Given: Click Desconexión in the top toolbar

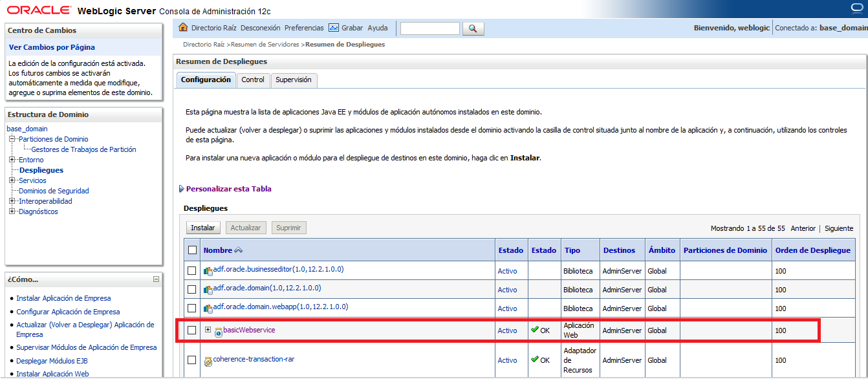Looking at the screenshot, I should [261, 28].
